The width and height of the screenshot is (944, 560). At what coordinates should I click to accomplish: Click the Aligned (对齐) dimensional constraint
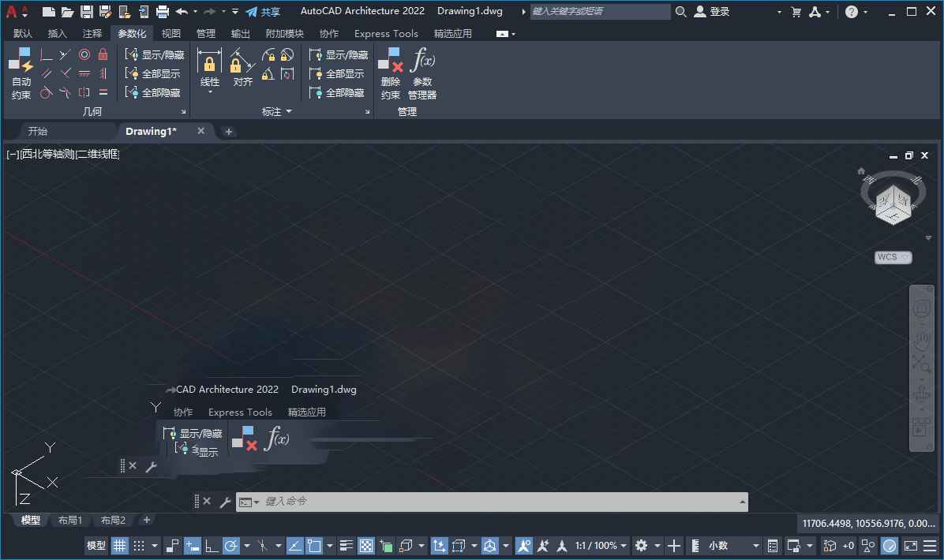(x=242, y=67)
